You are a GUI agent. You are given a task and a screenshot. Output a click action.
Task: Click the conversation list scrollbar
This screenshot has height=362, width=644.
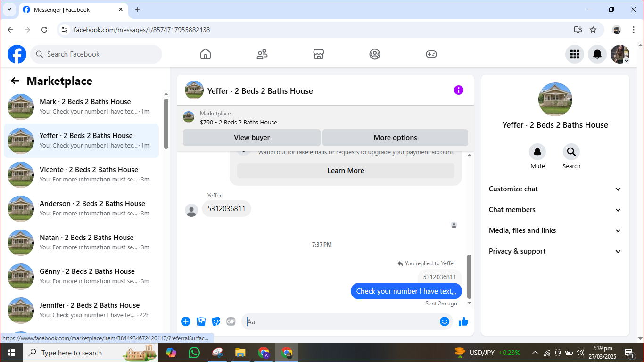click(x=166, y=123)
